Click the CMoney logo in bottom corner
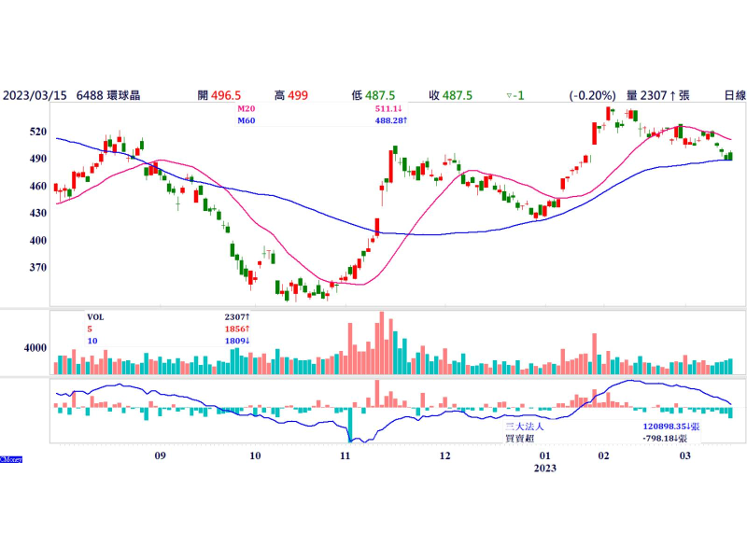The width and height of the screenshot is (747, 560). pos(10,459)
